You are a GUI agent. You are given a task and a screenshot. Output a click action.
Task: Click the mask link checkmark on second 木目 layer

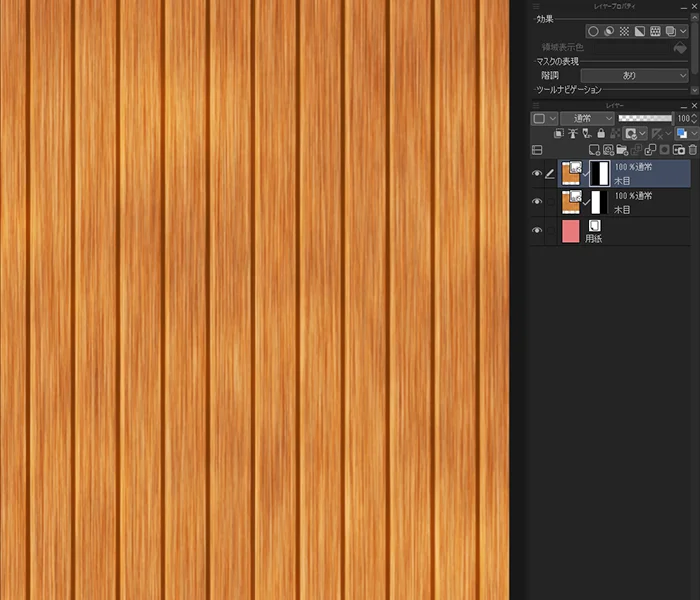(586, 203)
